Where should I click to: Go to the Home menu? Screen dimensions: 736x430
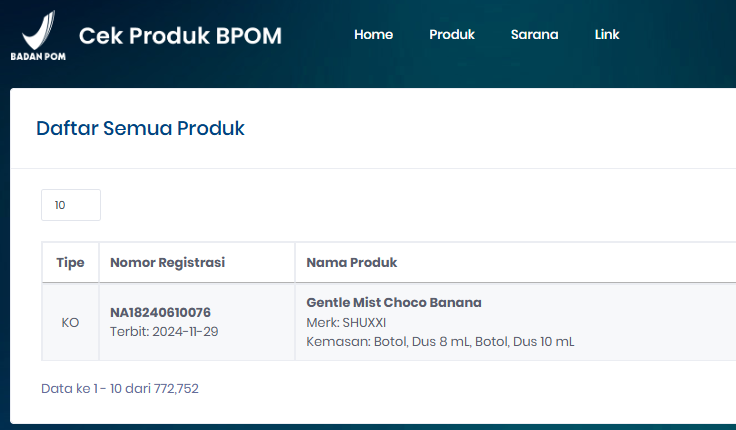point(373,35)
